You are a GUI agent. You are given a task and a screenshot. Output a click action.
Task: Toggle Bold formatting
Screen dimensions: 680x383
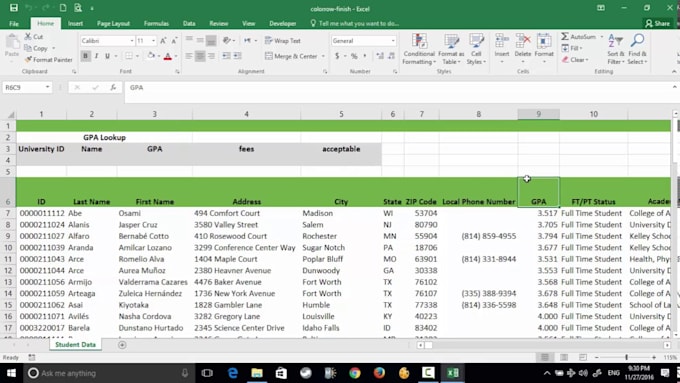pos(85,56)
